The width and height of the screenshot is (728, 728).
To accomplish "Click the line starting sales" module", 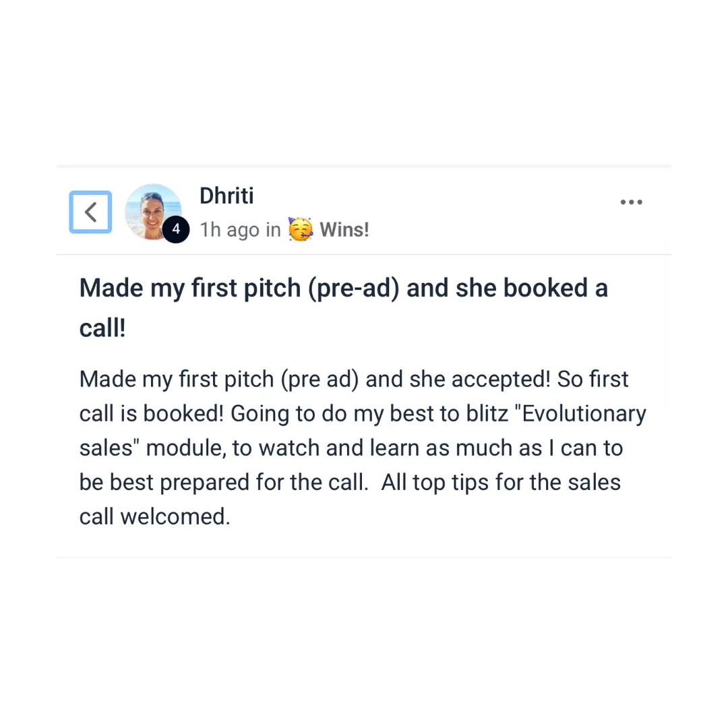I will (x=351, y=448).
